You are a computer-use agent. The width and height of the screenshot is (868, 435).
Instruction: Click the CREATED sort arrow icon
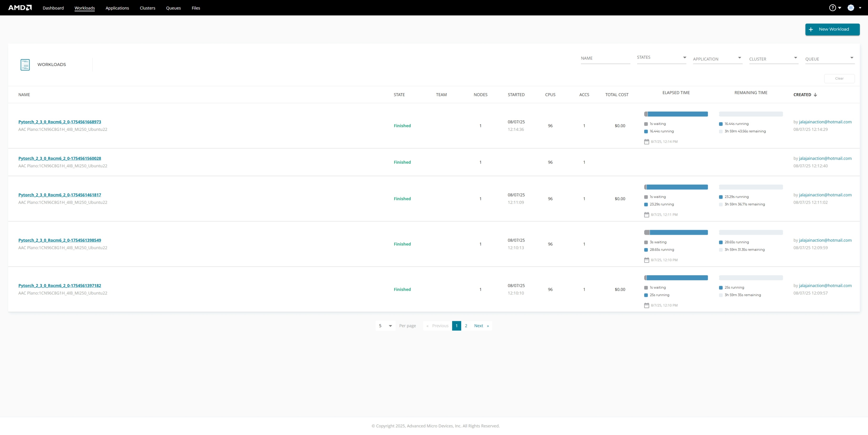pos(815,95)
